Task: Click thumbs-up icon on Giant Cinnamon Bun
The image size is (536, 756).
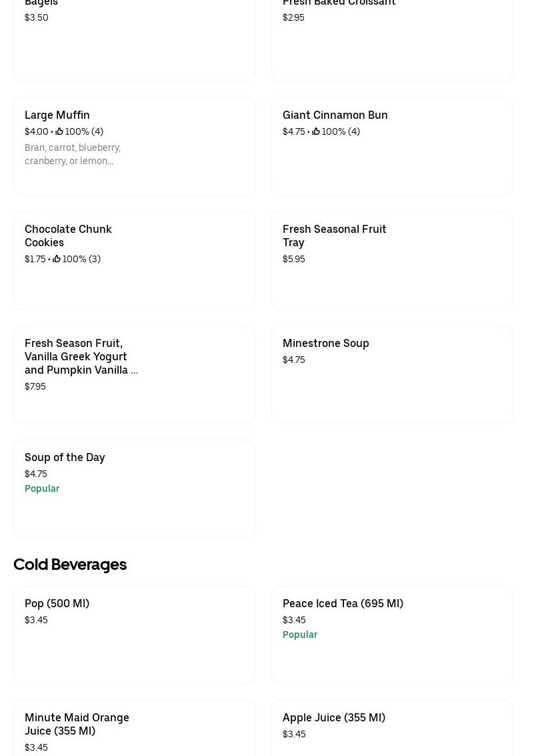Action: pyautogui.click(x=316, y=132)
